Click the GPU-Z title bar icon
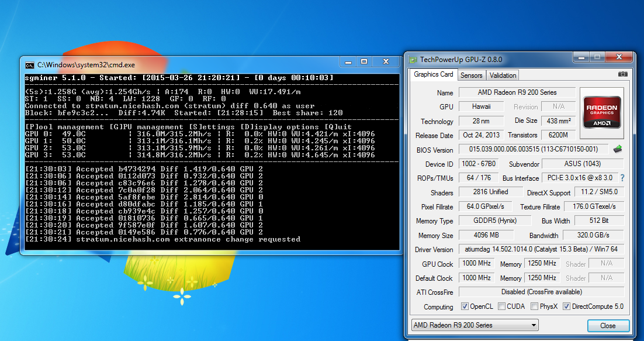 tap(413, 60)
